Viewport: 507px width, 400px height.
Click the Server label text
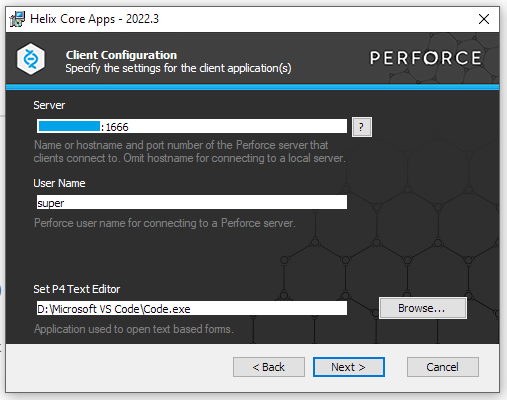(49, 105)
